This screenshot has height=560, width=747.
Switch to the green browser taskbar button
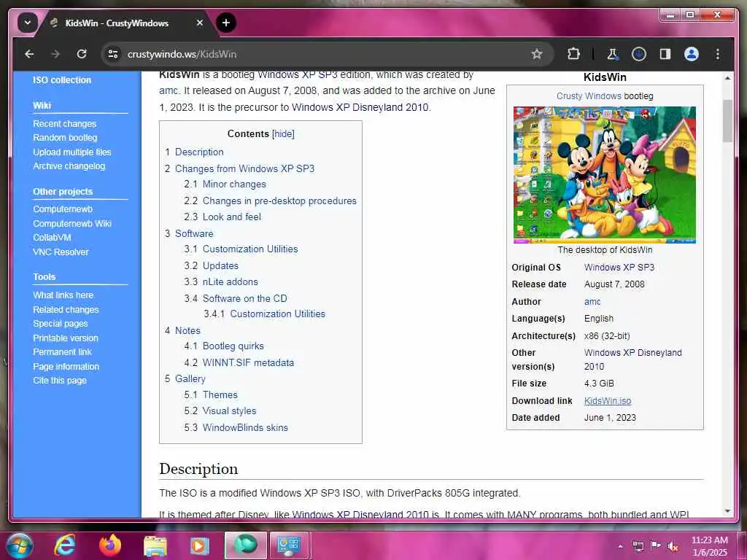coord(246,545)
